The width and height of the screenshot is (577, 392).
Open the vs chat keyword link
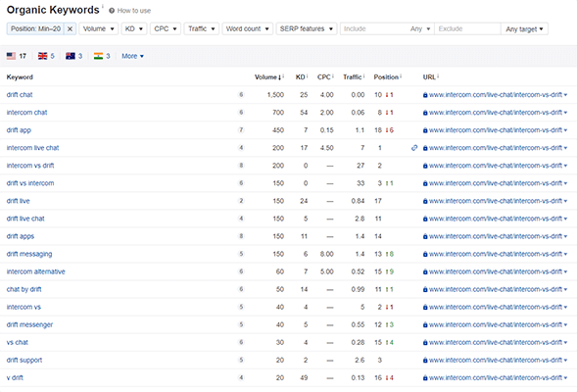18,342
